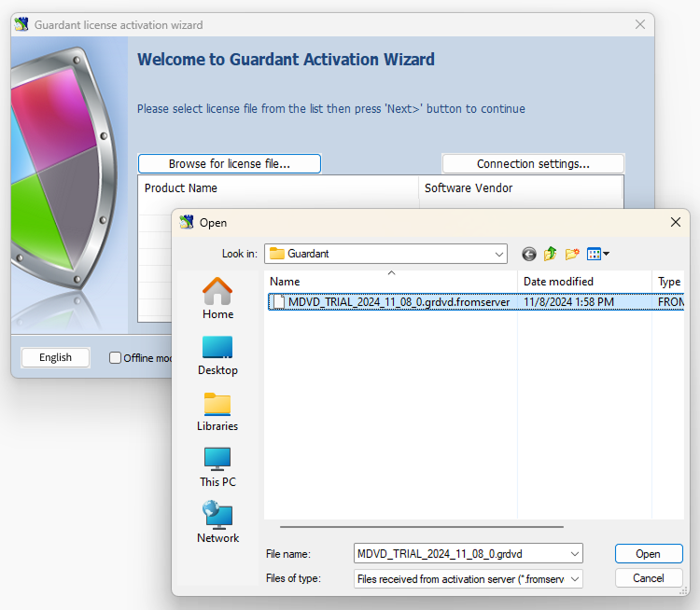This screenshot has height=610, width=700.
Task: Go up one folder level icon
Action: 551,254
